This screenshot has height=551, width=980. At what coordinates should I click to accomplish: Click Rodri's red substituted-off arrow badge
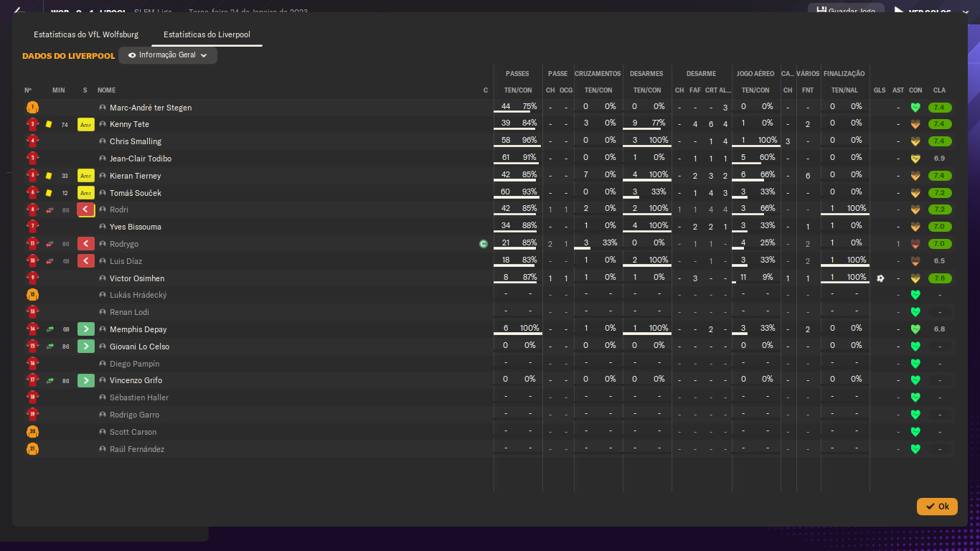click(86, 209)
